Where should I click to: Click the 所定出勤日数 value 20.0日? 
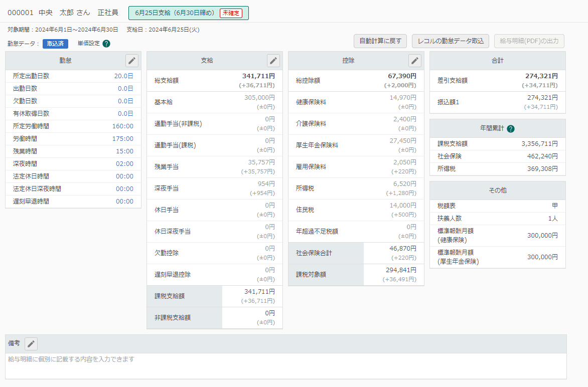pyautogui.click(x=123, y=76)
